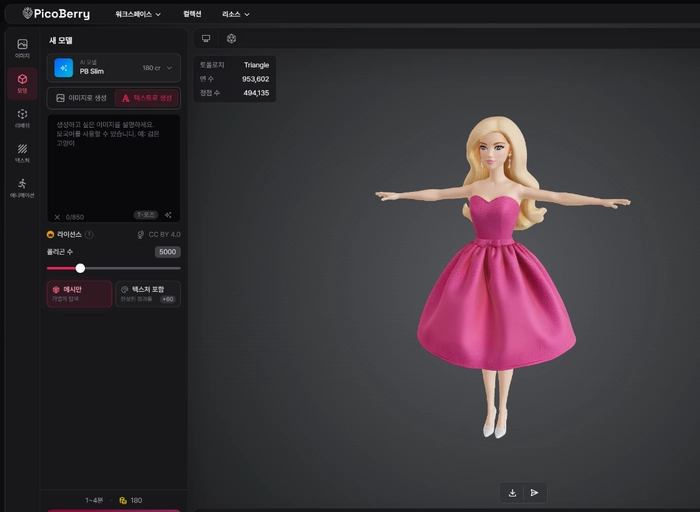Open the 텍스처 tool in the sidebar

22,153
